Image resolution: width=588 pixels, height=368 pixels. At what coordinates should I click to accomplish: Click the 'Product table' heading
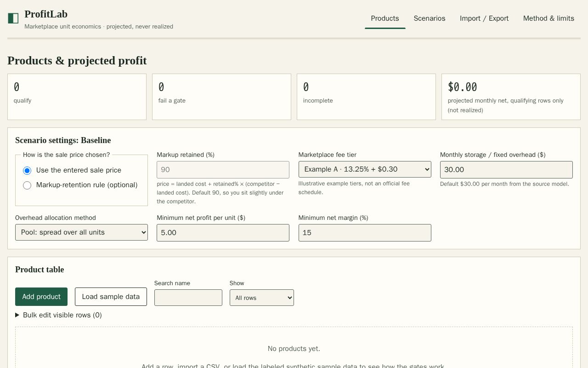tap(40, 270)
